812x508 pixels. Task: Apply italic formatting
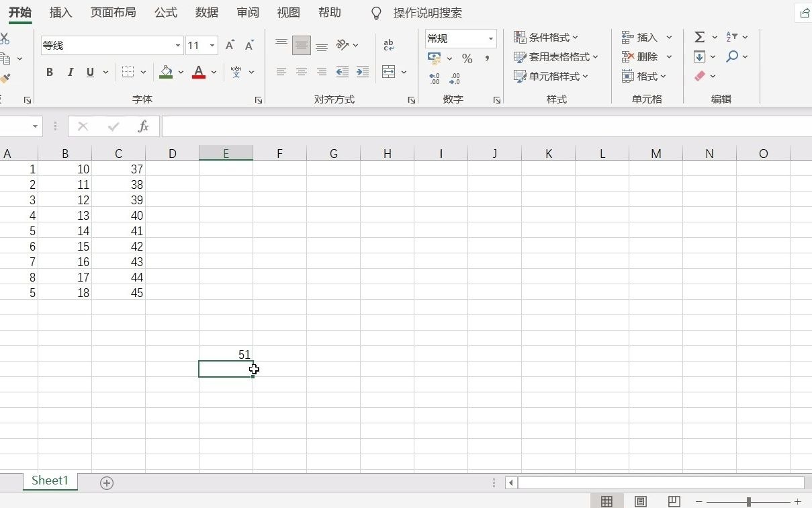[70, 72]
